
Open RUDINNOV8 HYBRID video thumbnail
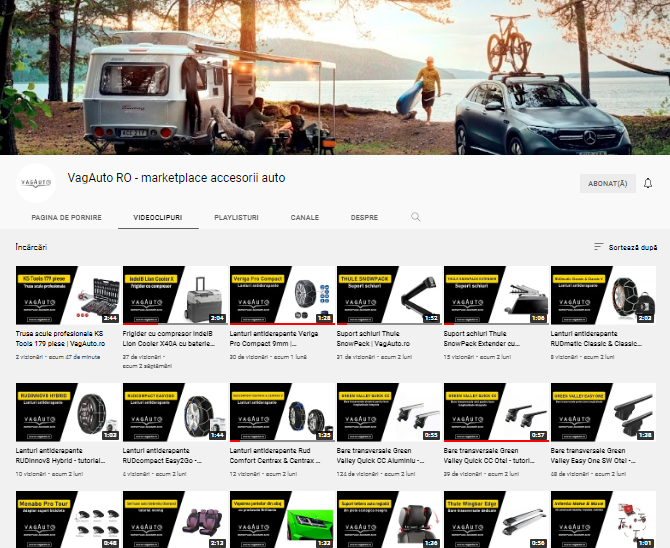[x=68, y=412]
